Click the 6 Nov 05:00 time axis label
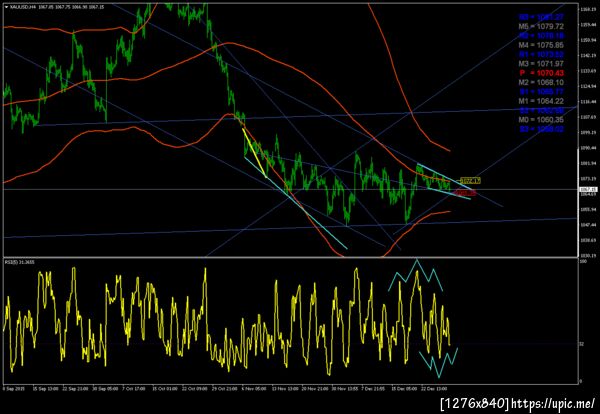Screen dimensions: 600x414 click(x=253, y=388)
